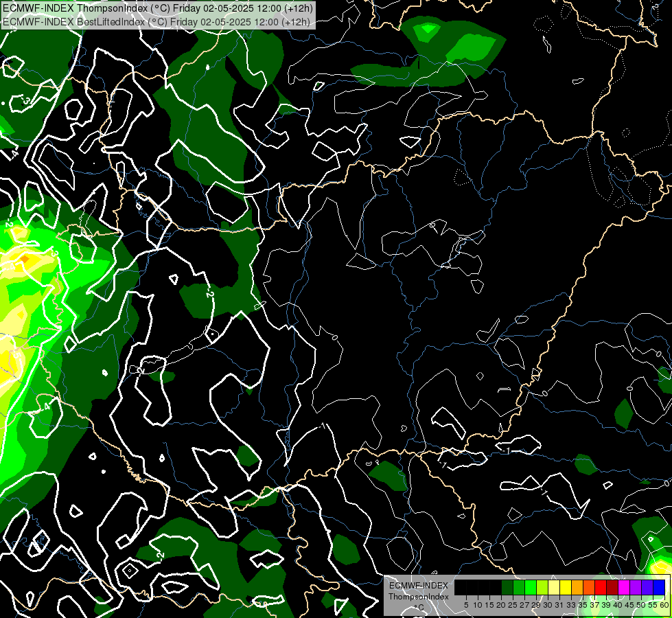
Task: Click the legend tick value 60
Action: 664,605
